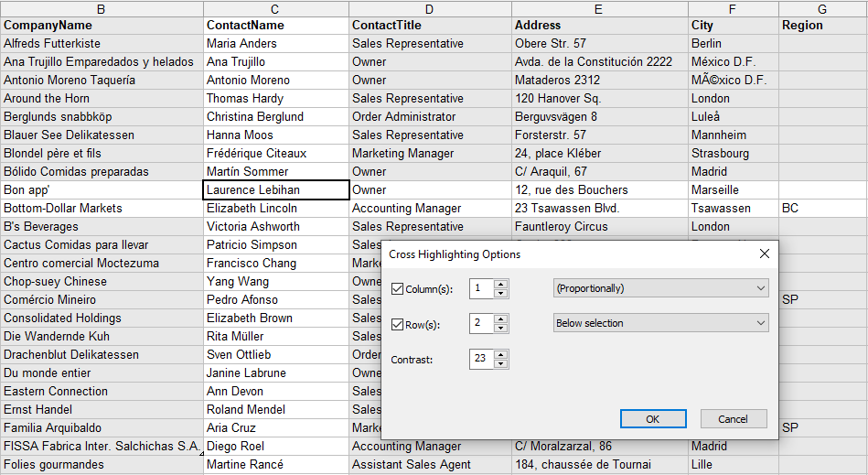Increase the Row(s) count with up arrow
868x475 pixels.
[501, 318]
